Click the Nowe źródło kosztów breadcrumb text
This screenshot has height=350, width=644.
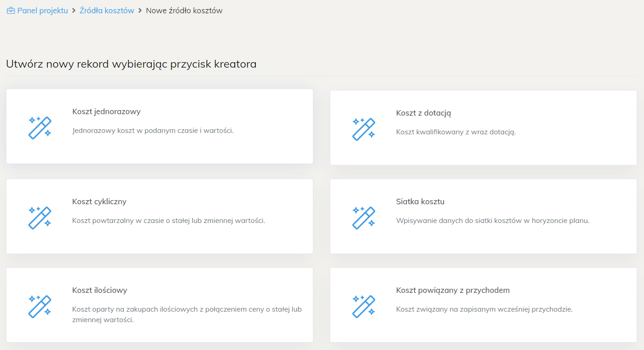184,11
